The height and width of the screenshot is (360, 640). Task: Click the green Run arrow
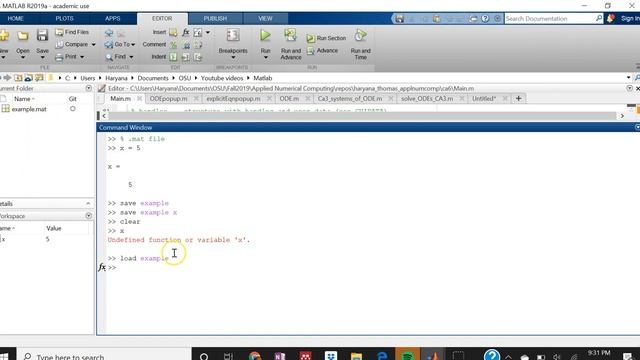coord(265,36)
